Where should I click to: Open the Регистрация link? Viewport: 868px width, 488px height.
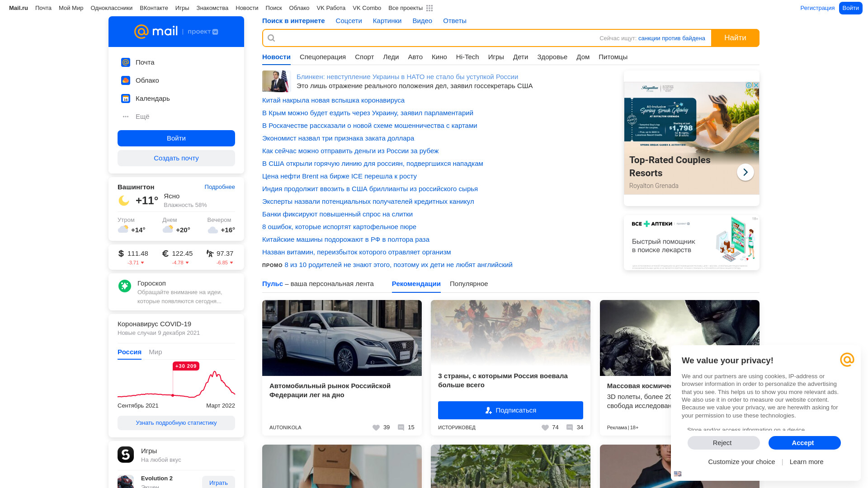817,8
